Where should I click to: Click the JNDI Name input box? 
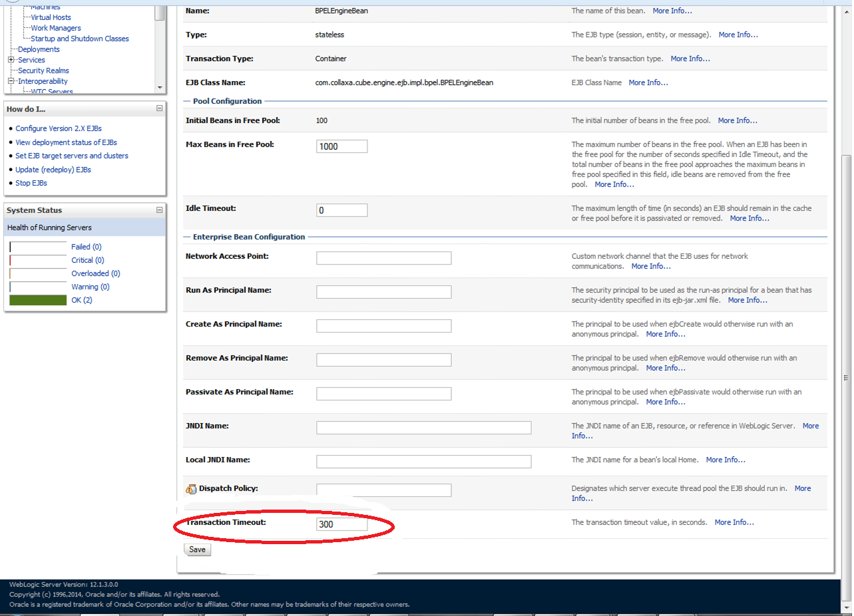point(424,428)
